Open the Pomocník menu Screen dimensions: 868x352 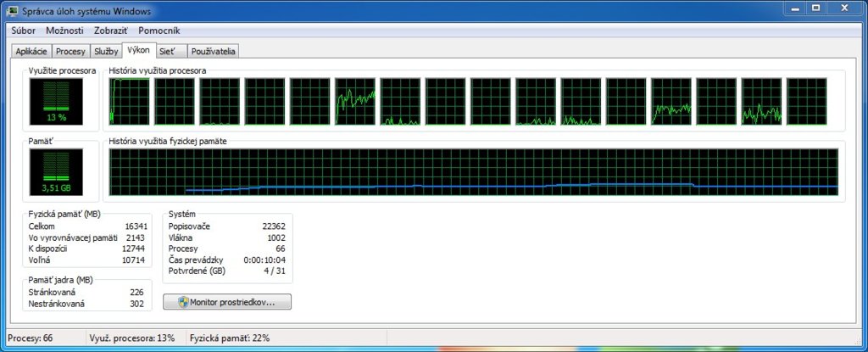[x=159, y=31]
